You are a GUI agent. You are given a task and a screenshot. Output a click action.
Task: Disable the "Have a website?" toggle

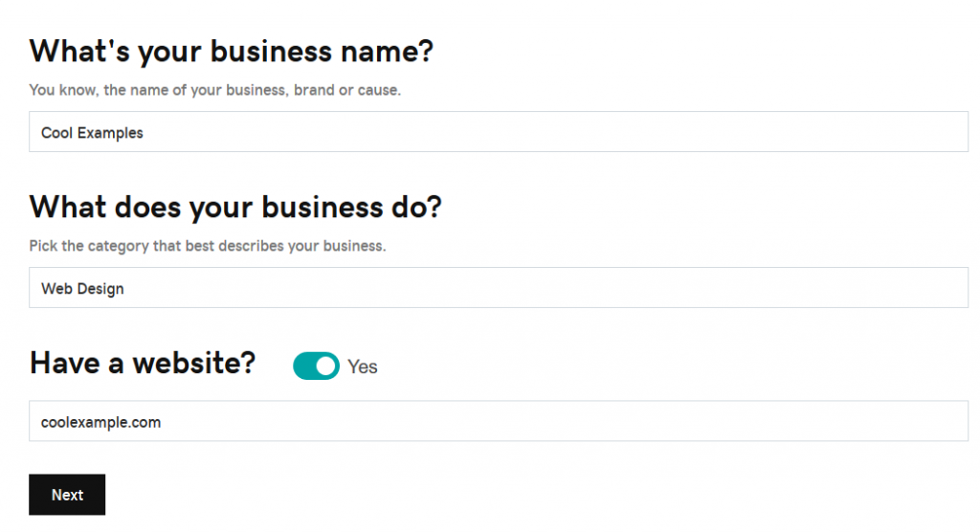coord(316,366)
